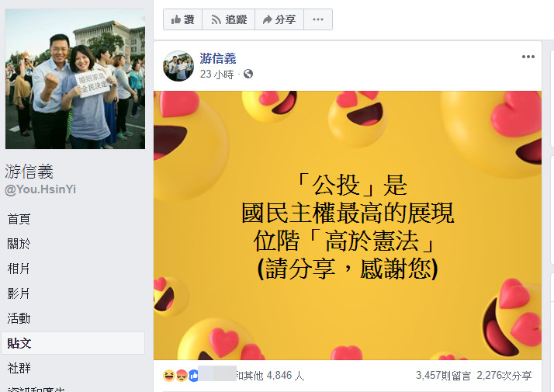
Task: Select the 貼文 sidebar tab
Action: click(73, 343)
